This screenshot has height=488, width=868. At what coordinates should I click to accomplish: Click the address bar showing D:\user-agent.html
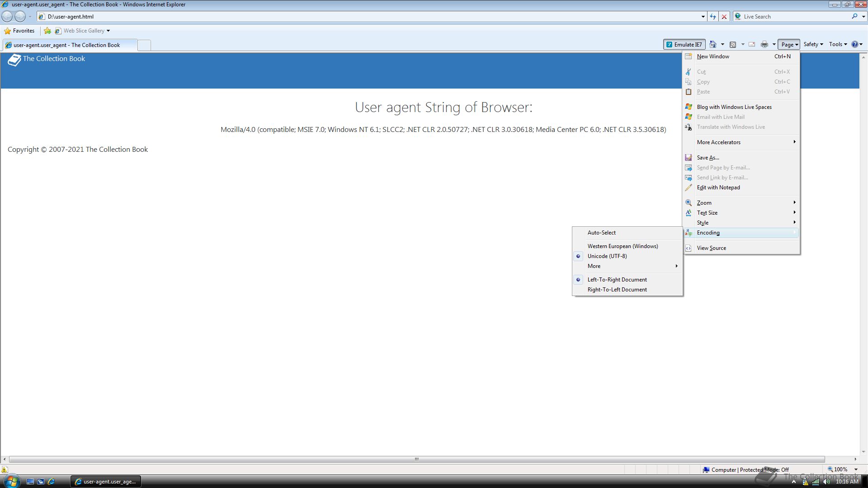368,17
